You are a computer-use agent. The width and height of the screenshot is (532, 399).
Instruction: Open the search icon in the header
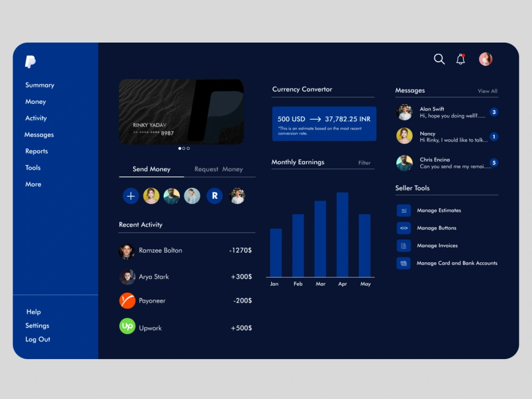click(439, 59)
